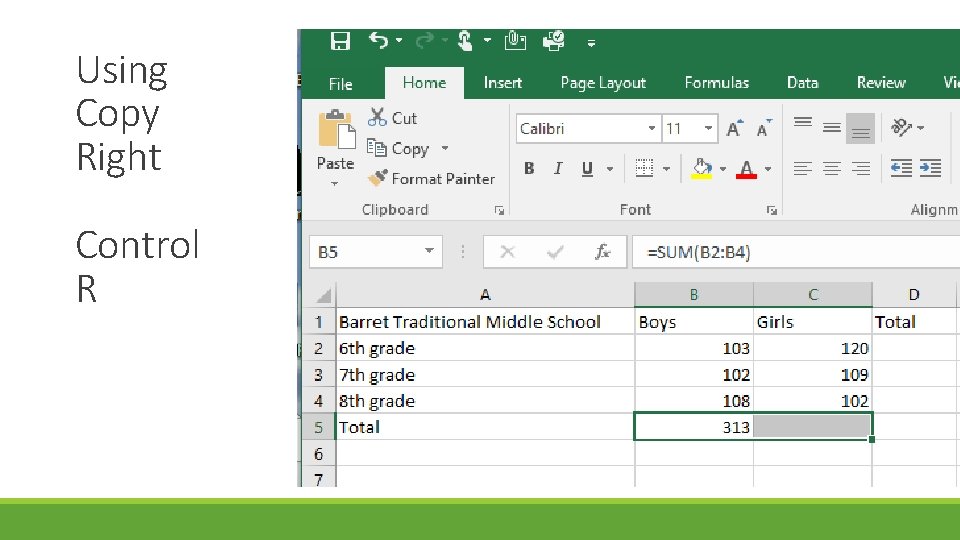
Task: Click Increase Font Size icon
Action: tap(734, 128)
